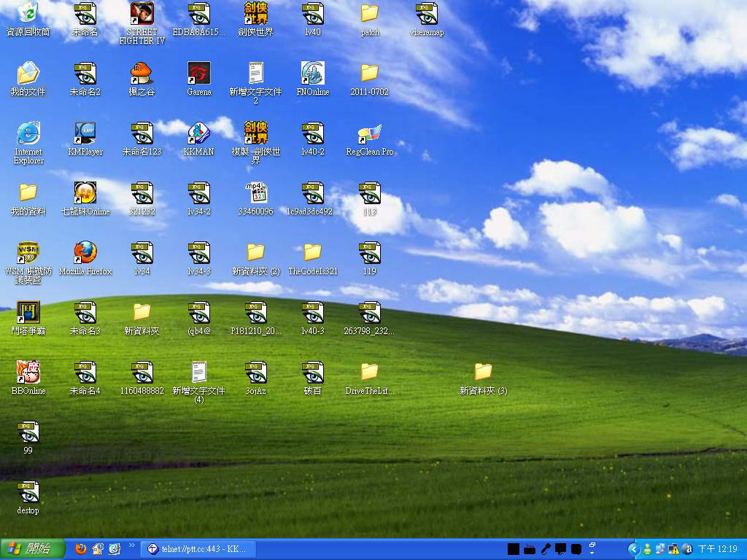Expand Quick Launch overflow chevron
The width and height of the screenshot is (747, 560).
132,545
